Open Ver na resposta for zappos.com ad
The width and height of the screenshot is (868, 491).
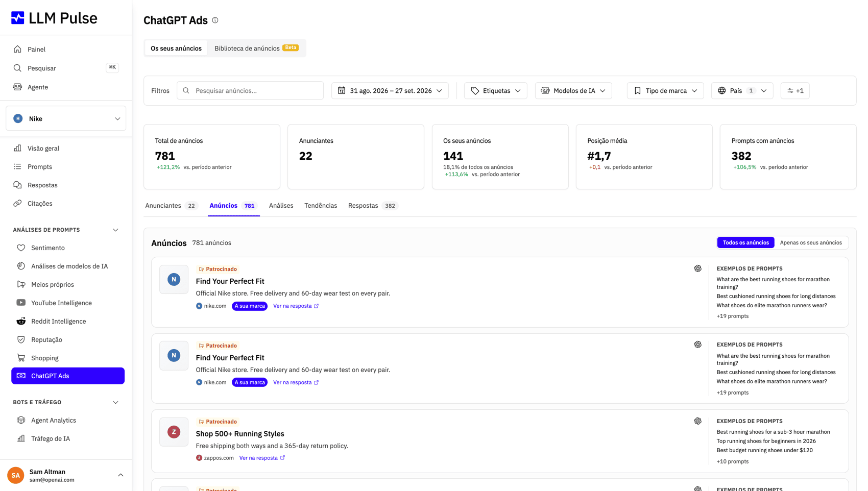tap(262, 458)
